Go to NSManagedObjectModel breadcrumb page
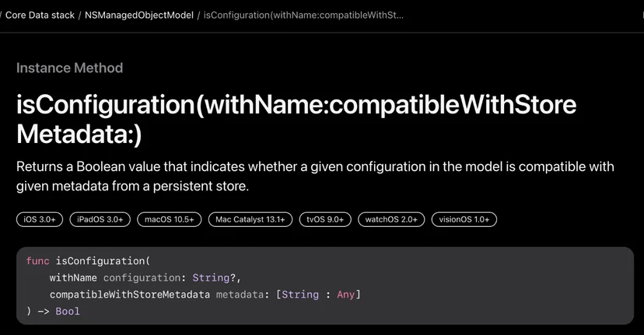 click(x=138, y=16)
